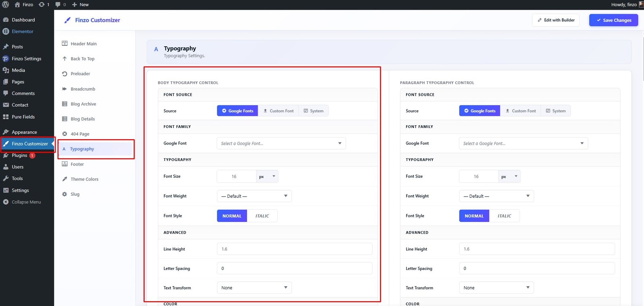Click body Letter Spacing input field
The width and height of the screenshot is (644, 306).
[295, 268]
